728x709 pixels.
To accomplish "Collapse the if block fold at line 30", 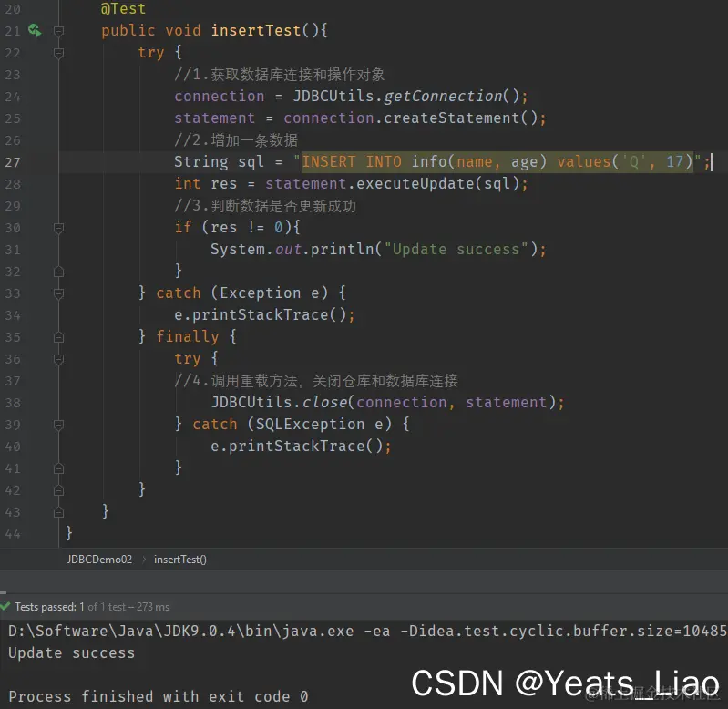I will [58, 228].
